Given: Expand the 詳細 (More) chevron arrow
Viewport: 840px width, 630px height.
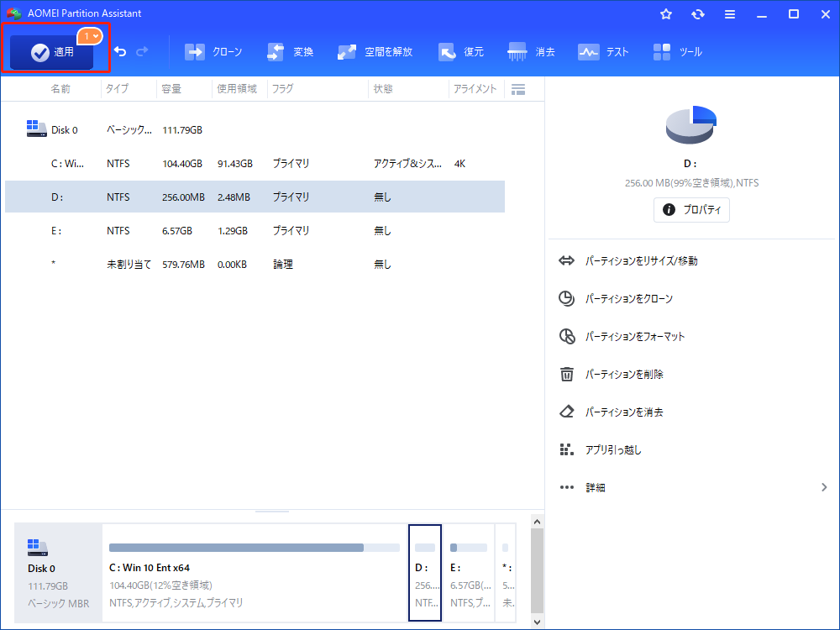Looking at the screenshot, I should tap(824, 487).
